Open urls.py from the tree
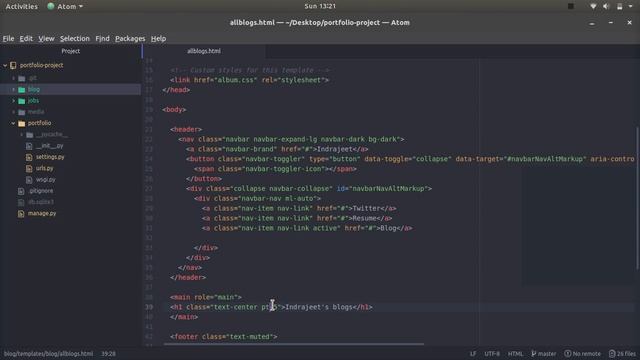The image size is (640, 360). (44, 168)
